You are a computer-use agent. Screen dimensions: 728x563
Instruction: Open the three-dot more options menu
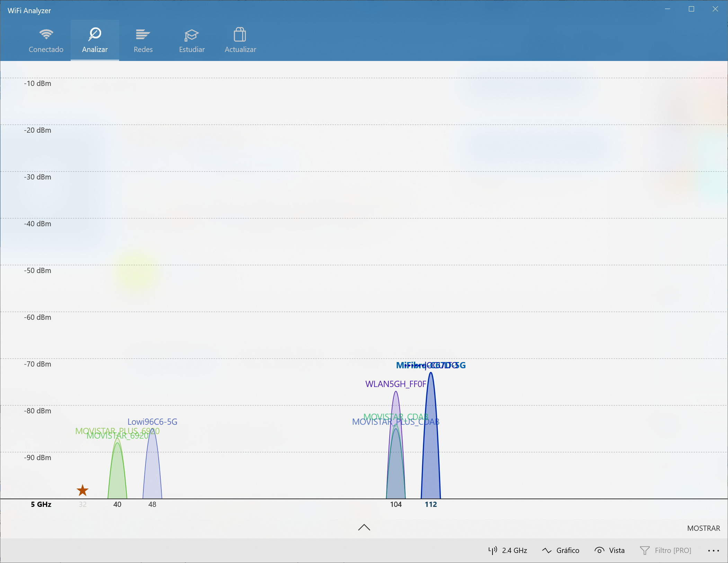pos(713,551)
